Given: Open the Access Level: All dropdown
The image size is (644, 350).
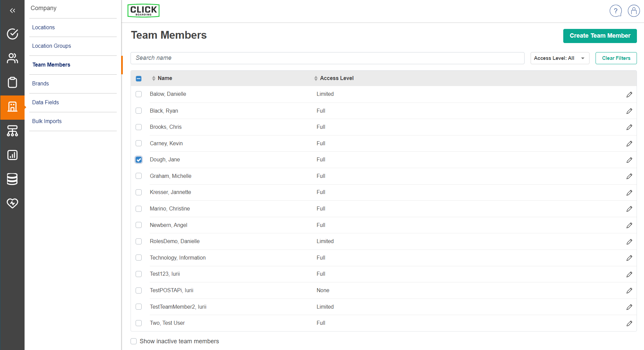Looking at the screenshot, I should click(x=560, y=58).
